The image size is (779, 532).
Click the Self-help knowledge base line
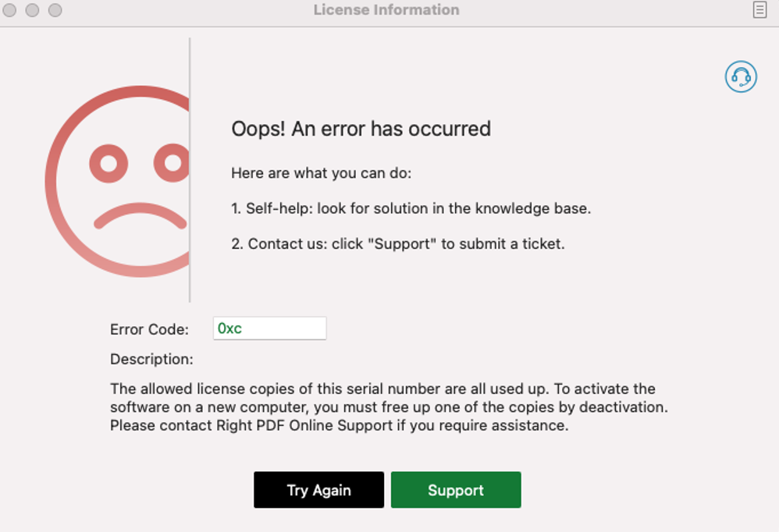pyautogui.click(x=411, y=208)
